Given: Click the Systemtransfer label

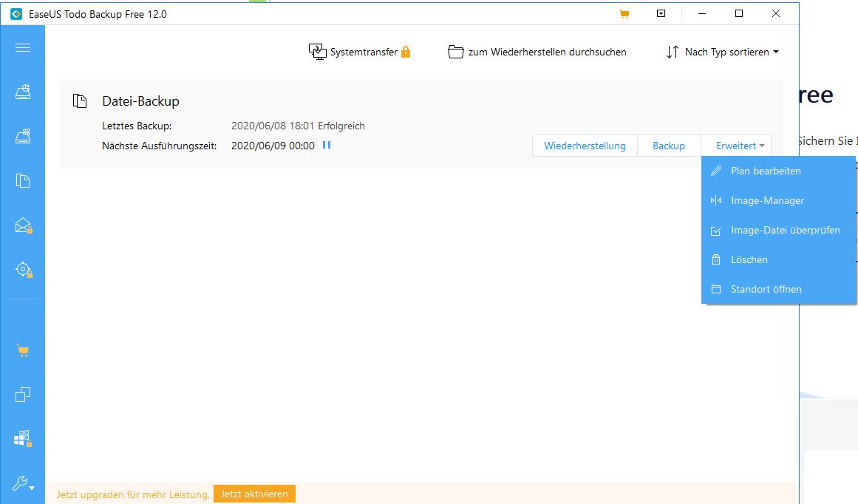Looking at the screenshot, I should [x=364, y=52].
